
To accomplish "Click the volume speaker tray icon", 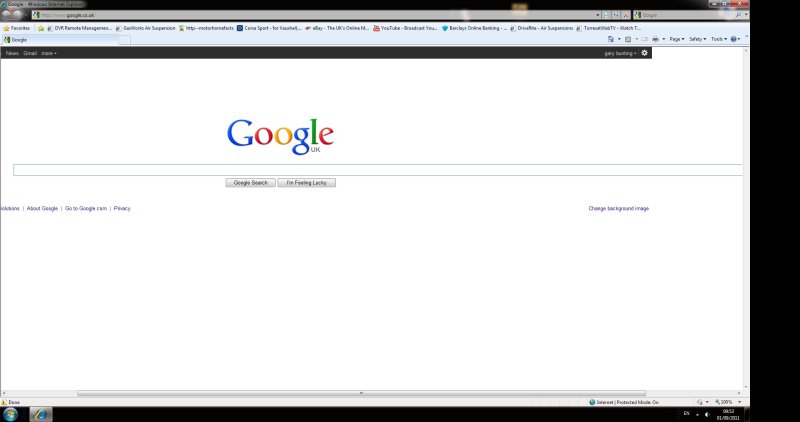I will click(x=707, y=414).
